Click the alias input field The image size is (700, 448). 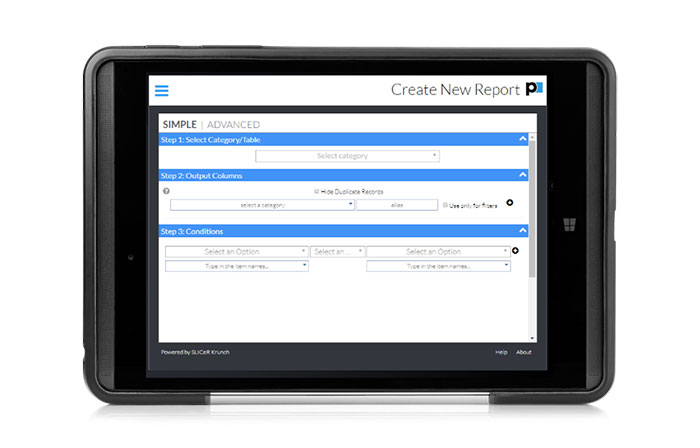click(397, 204)
